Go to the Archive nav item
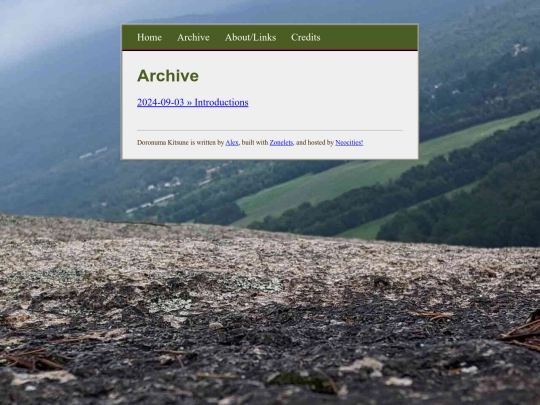Screen dimensions: 540x405 193,37
